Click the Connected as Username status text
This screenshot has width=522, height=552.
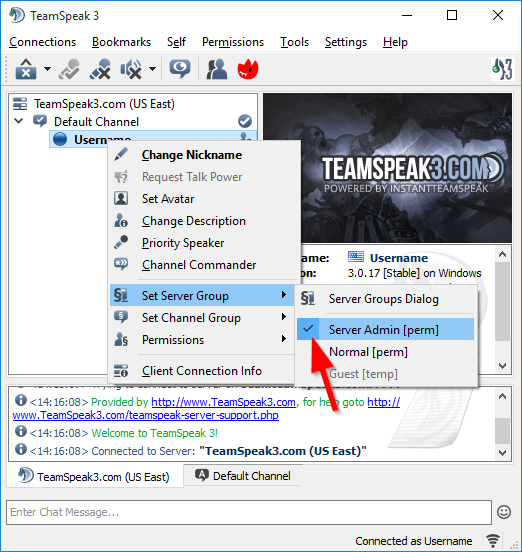tap(414, 541)
